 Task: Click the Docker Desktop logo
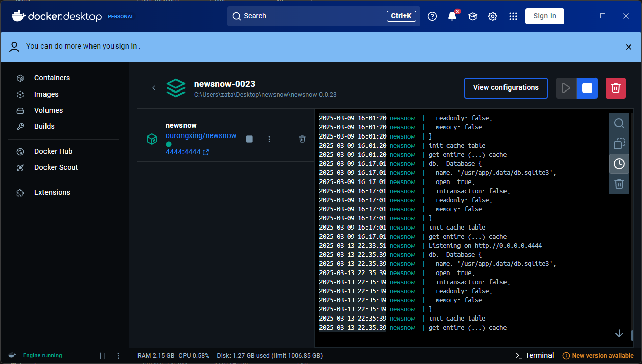[57, 16]
